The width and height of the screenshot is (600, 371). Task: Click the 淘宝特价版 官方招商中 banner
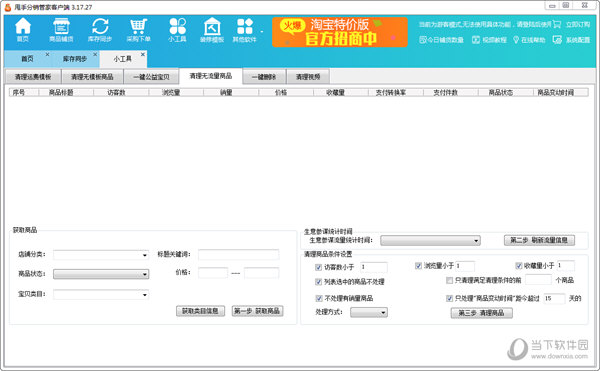(x=340, y=32)
